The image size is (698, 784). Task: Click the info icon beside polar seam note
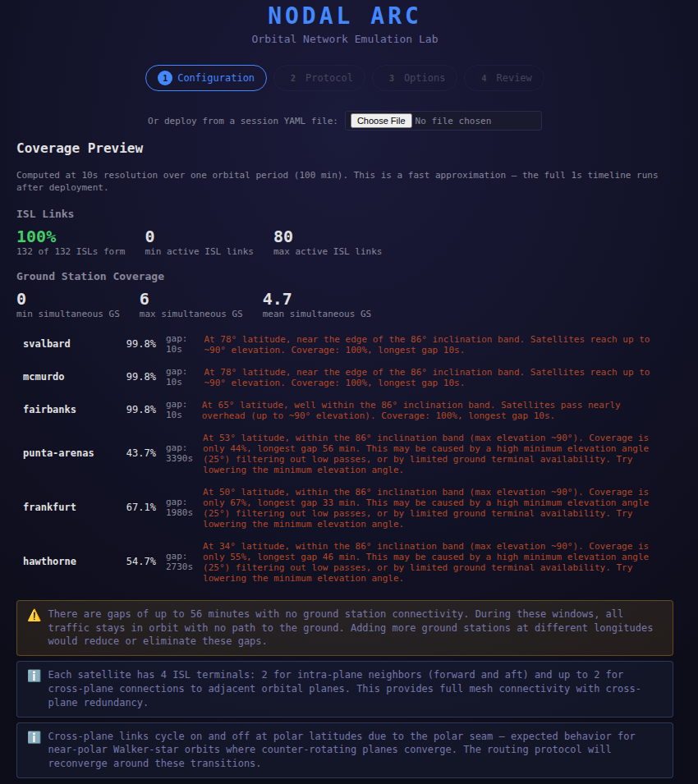tap(34, 737)
